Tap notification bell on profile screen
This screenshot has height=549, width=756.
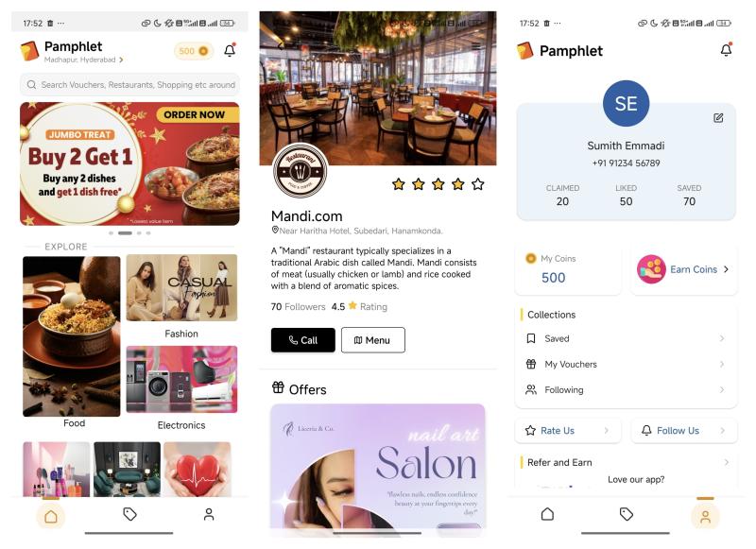pos(726,50)
